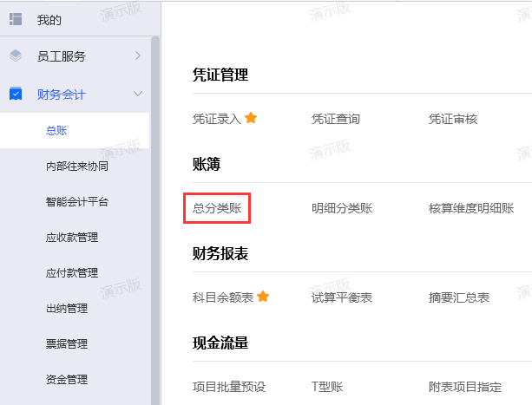
Task: Click the sidebar vertical scrollbar
Action: pyautogui.click(x=155, y=217)
